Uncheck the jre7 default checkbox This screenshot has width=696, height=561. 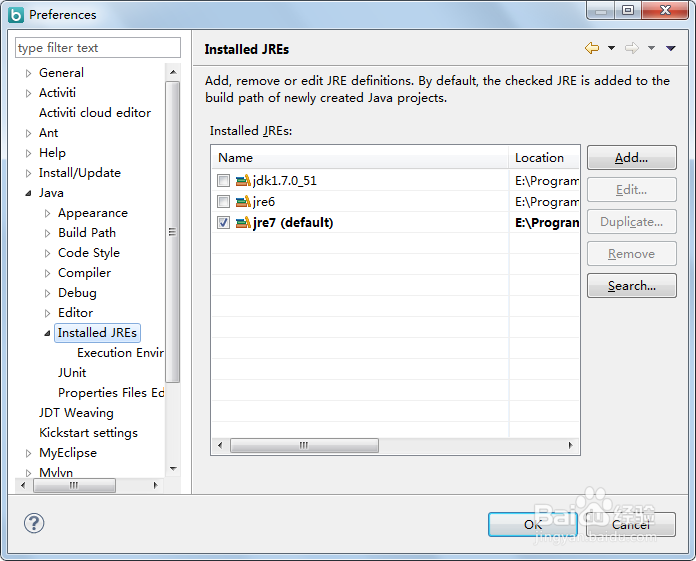[223, 223]
